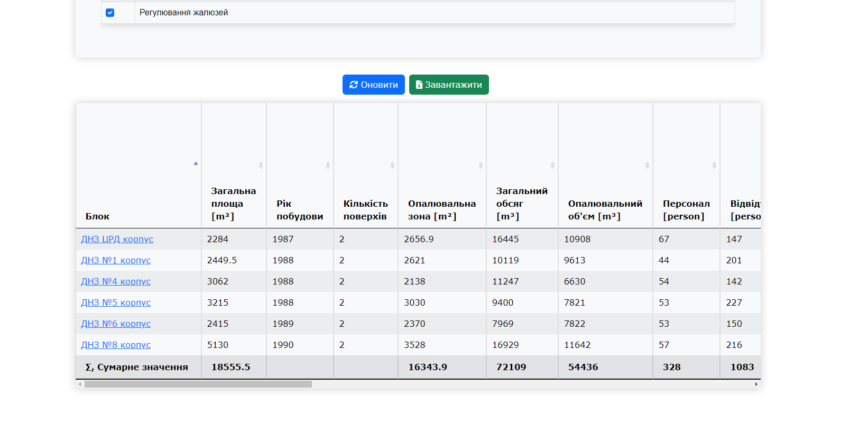Click the Excel file icon in Завантажити
The width and height of the screenshot is (868, 441).
(419, 85)
